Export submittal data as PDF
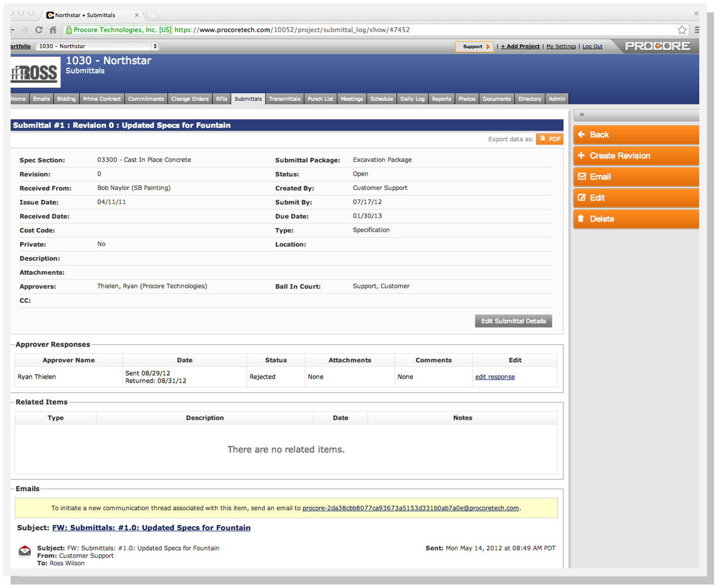The height and width of the screenshot is (588, 718). click(x=550, y=139)
